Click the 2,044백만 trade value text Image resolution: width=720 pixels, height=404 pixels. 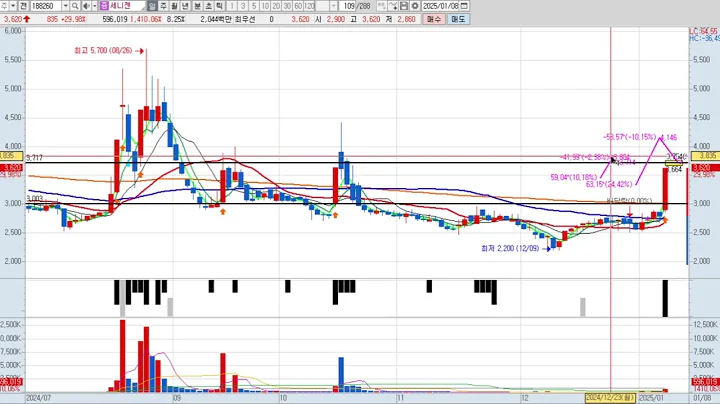(216, 19)
